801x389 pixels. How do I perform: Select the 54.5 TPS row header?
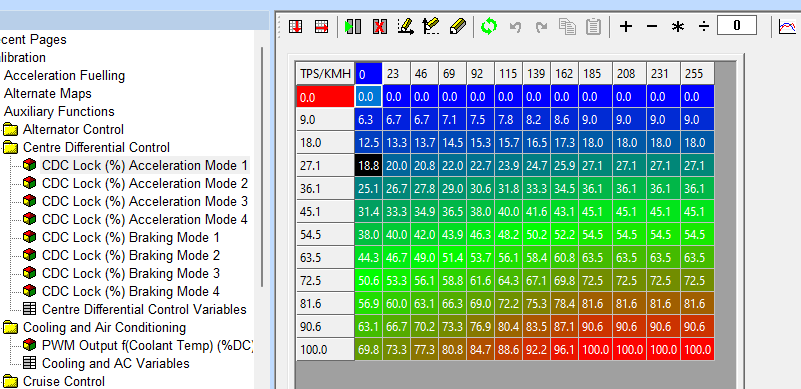325,235
